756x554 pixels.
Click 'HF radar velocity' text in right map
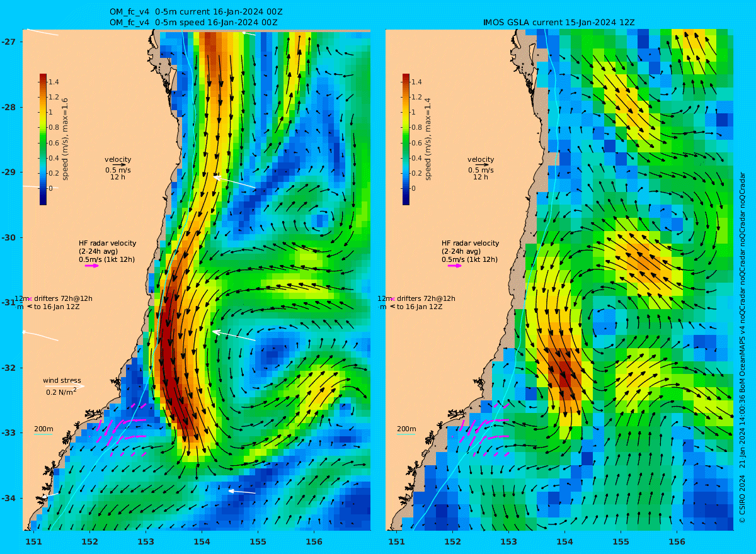tap(470, 243)
